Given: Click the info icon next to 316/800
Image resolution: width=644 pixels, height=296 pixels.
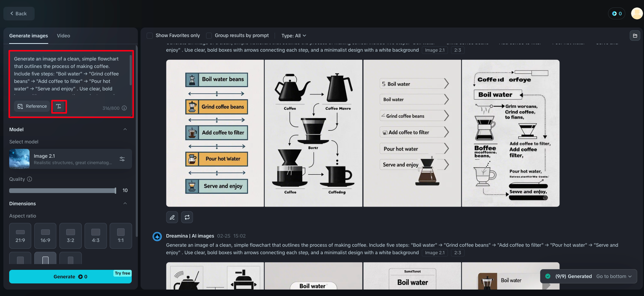Looking at the screenshot, I should [x=124, y=108].
